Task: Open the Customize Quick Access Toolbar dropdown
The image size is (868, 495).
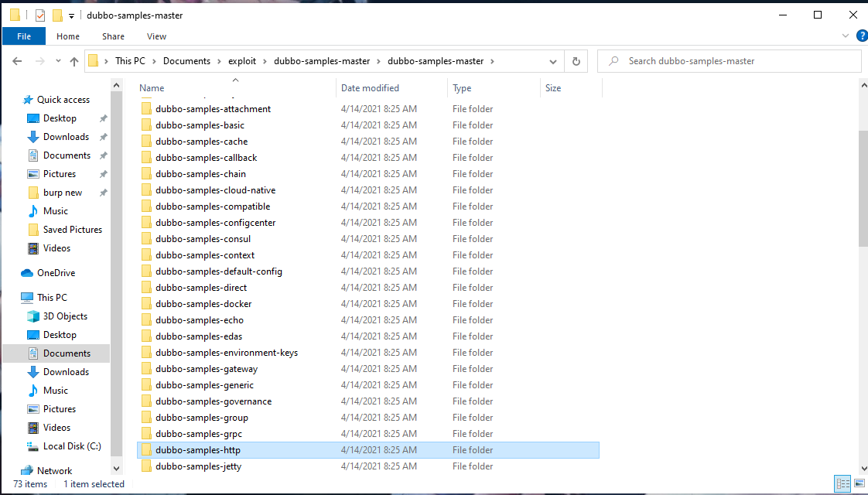Action: coord(71,16)
